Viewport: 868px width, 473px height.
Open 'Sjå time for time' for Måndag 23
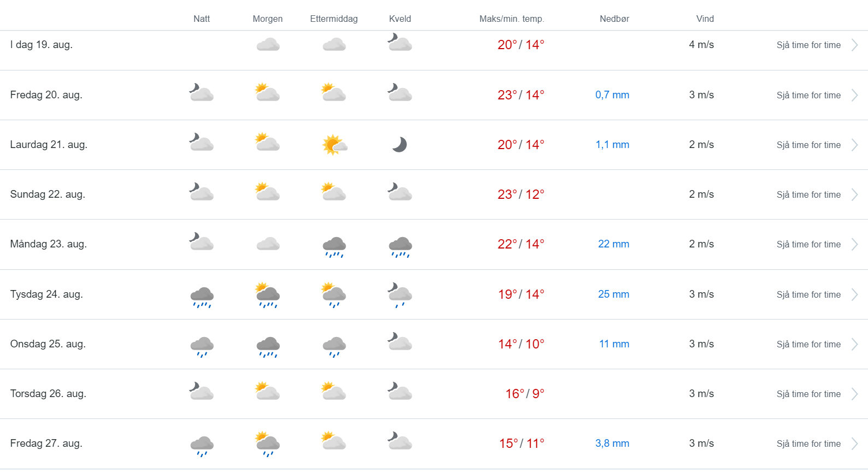808,244
